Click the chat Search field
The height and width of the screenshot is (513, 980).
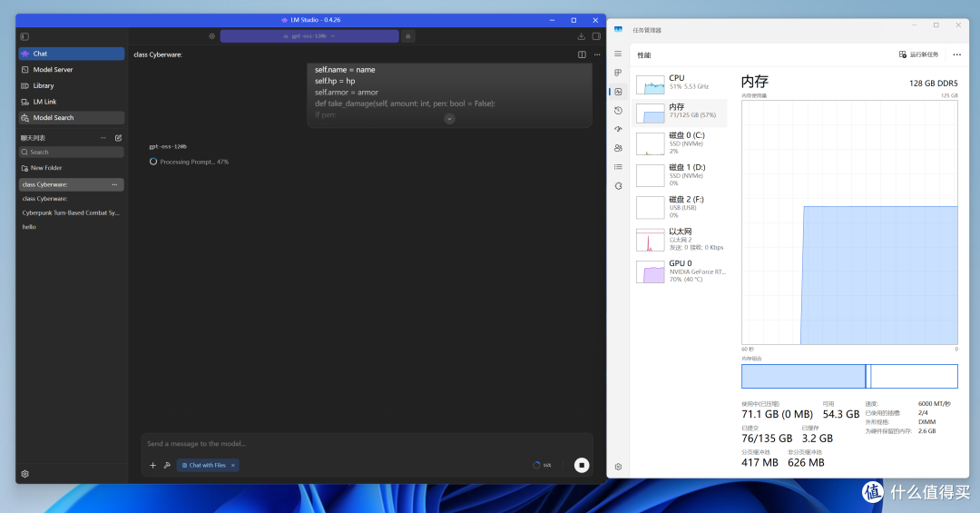tap(72, 152)
